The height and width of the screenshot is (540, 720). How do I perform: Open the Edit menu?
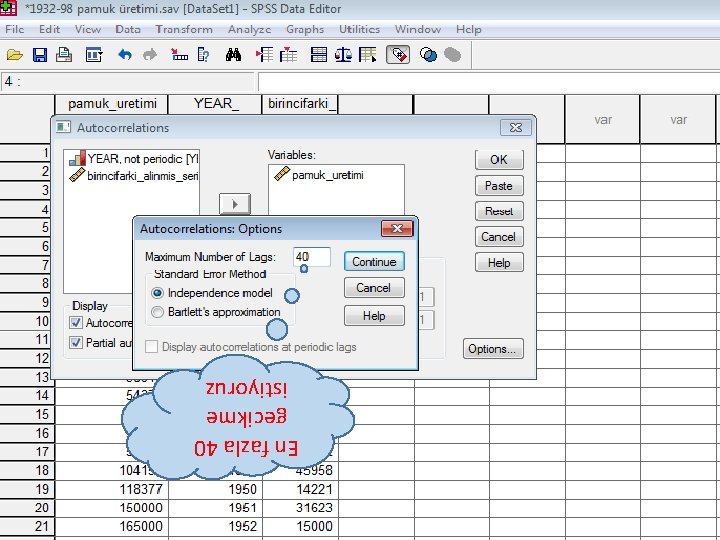pos(50,29)
